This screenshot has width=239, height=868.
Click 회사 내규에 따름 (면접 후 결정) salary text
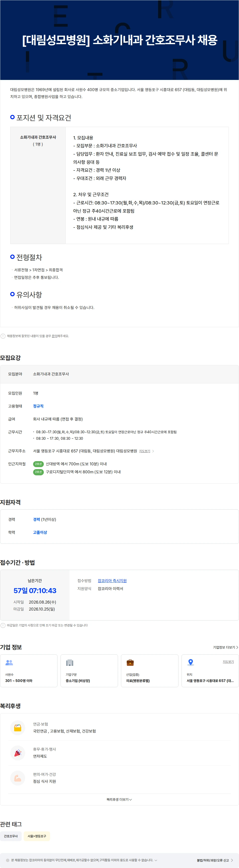[x=58, y=419]
